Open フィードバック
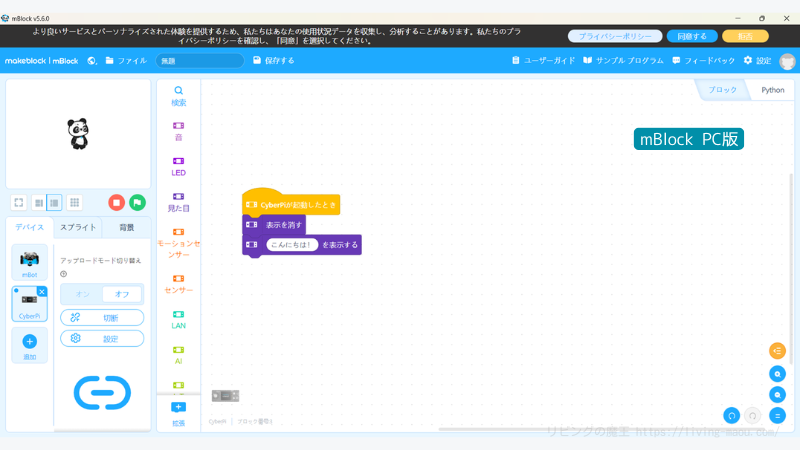The height and width of the screenshot is (450, 800). [704, 61]
